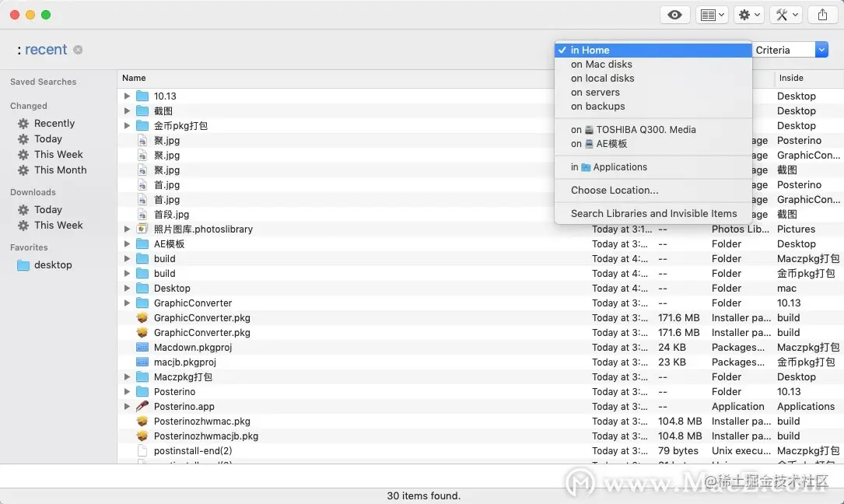Click the Posterino.app application icon
Screen dimensions: 844x504
[142, 407]
